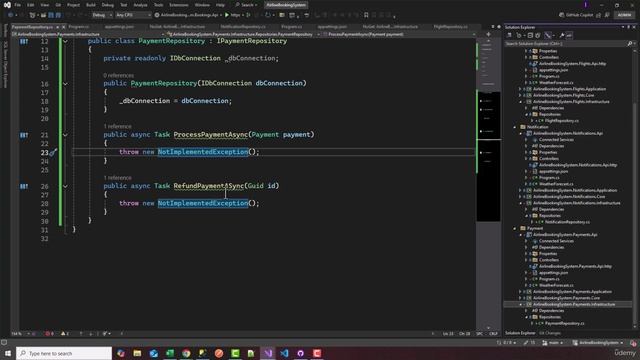Screen dimensions: 640x360
Task: Click the Solution Explorer home icon
Action: click(509, 36)
